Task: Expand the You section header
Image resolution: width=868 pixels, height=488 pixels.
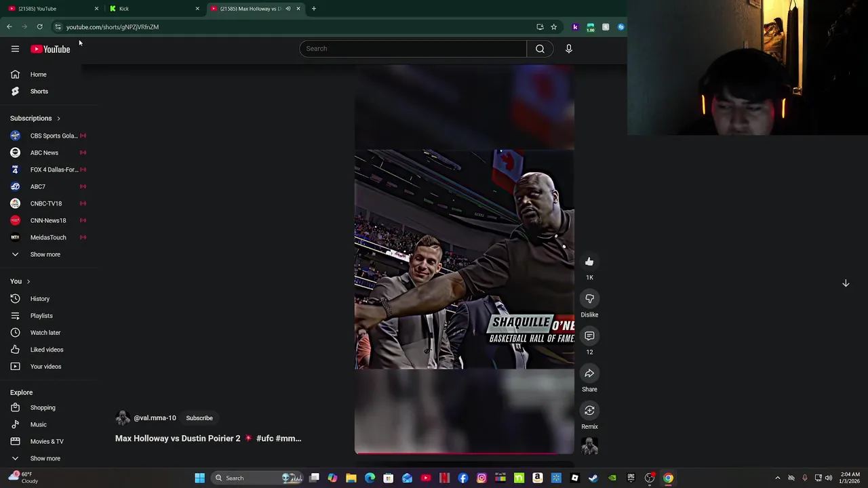Action: (20, 281)
